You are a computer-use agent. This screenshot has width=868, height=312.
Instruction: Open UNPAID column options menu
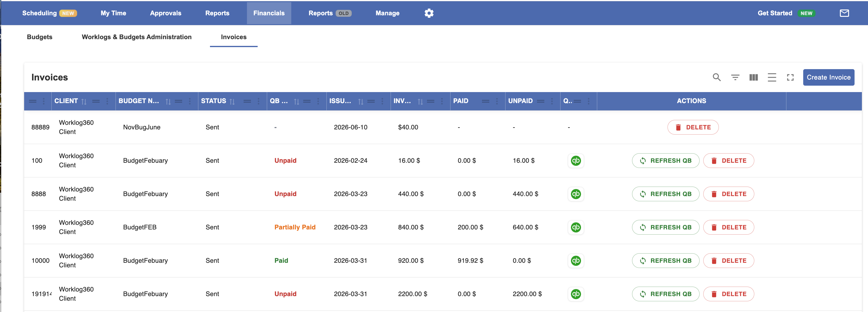pyautogui.click(x=552, y=101)
